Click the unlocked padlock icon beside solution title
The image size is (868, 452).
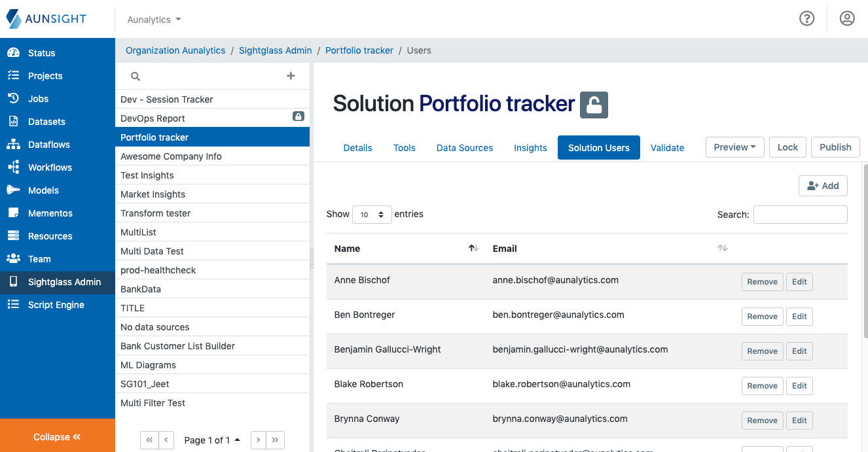[x=594, y=105]
